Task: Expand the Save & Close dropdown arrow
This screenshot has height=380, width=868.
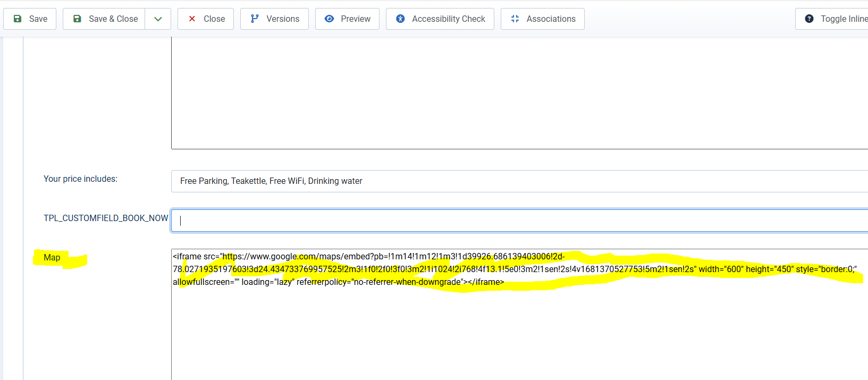Action: pos(158,19)
